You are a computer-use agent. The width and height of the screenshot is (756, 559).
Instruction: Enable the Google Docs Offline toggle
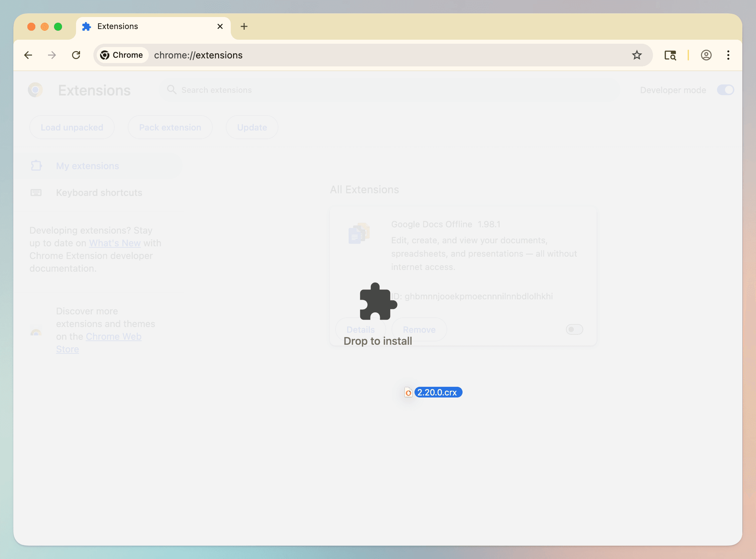pos(574,329)
